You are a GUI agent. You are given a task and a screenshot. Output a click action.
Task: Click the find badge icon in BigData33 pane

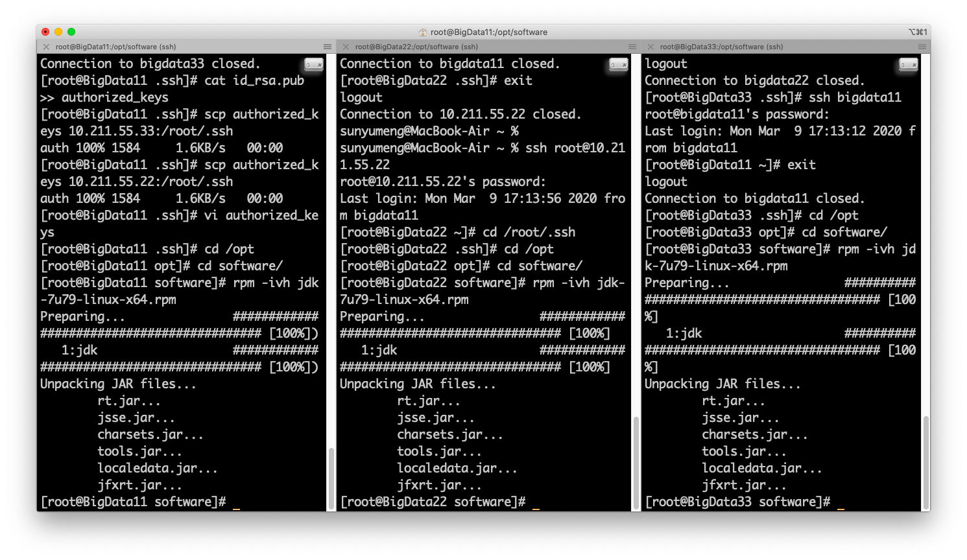[909, 64]
